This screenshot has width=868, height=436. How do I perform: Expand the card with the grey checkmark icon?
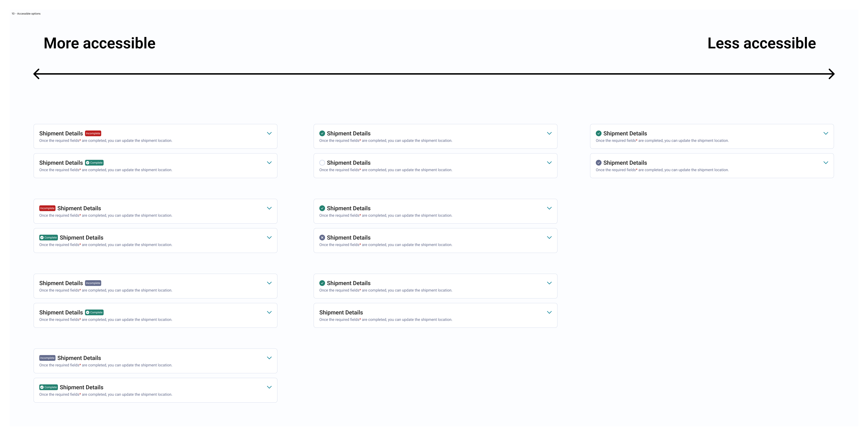(x=826, y=163)
